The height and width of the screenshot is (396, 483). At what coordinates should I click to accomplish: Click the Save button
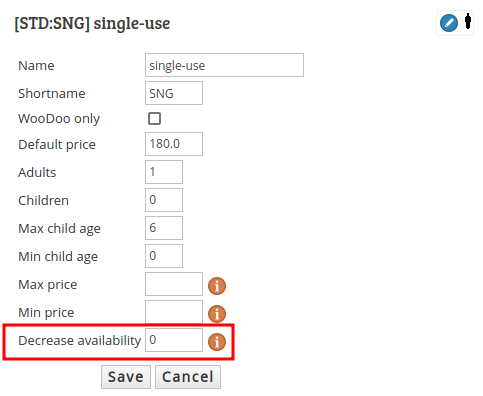point(126,377)
